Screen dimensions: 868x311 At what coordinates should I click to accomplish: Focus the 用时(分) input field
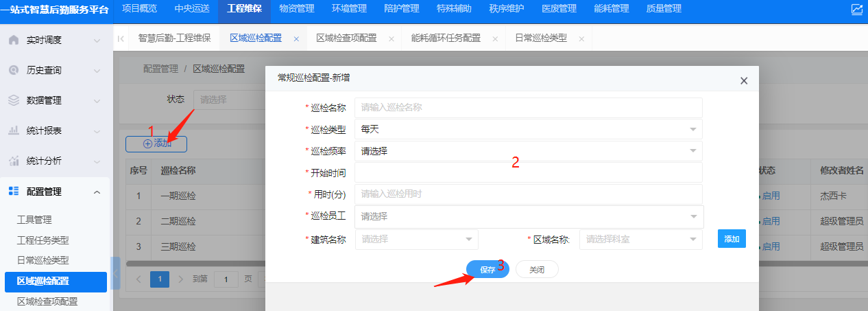click(528, 194)
